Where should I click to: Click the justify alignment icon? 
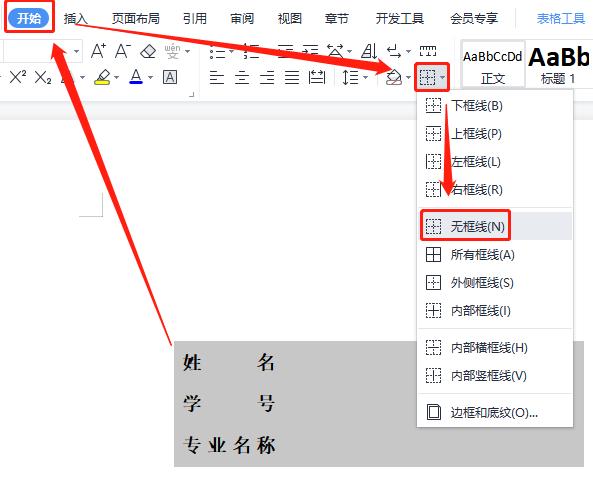[292, 78]
